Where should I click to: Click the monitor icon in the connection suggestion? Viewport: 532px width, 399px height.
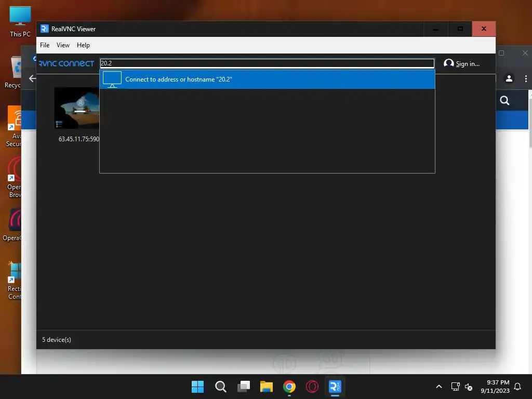pos(112,79)
